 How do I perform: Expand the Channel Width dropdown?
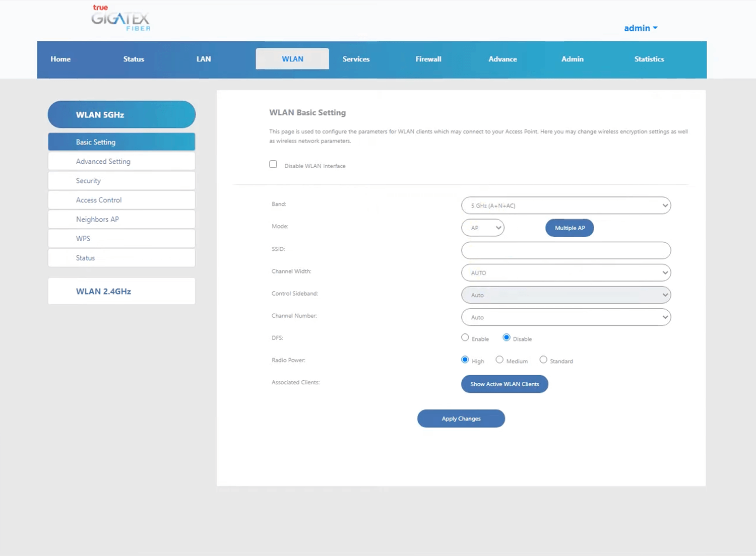(565, 273)
